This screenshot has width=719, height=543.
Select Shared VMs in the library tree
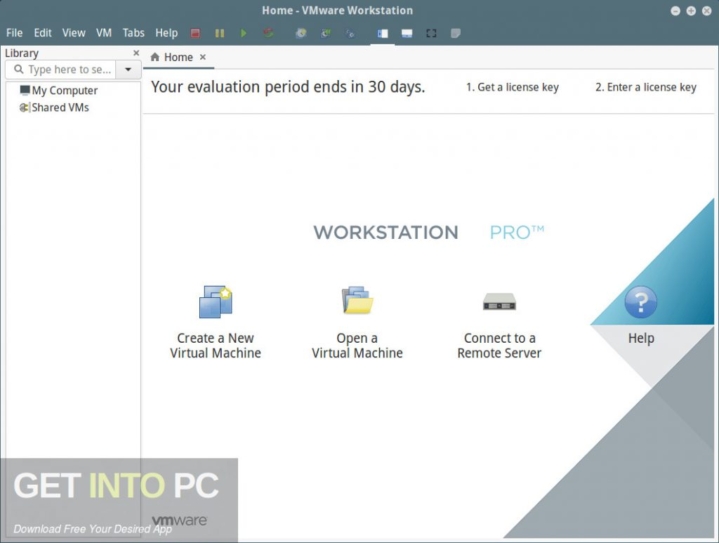(x=54, y=107)
